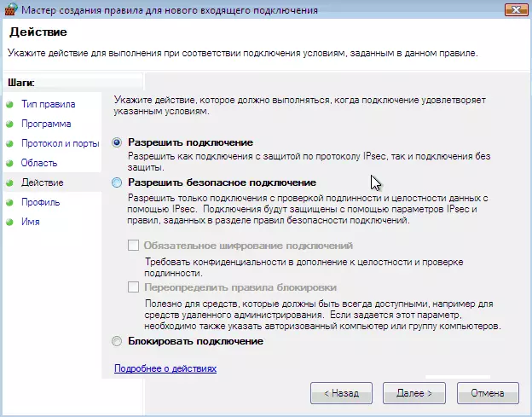Click the firewall wizard title bar icon
The width and height of the screenshot is (532, 417).
coord(11,9)
